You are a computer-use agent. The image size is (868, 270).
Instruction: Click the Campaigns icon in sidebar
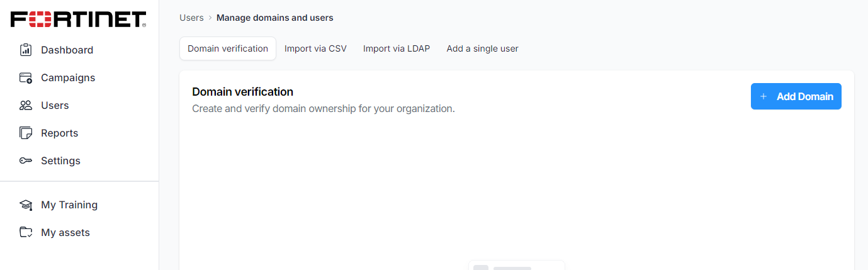point(26,77)
